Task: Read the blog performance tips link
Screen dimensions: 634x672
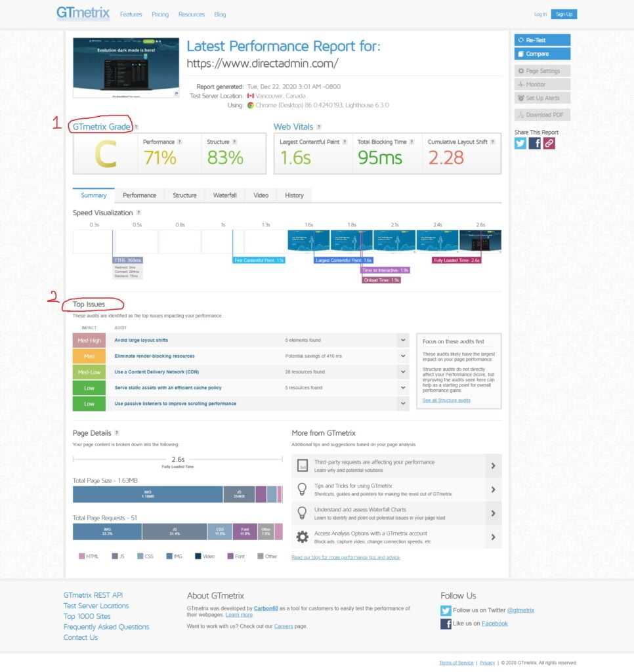Action: pos(345,558)
